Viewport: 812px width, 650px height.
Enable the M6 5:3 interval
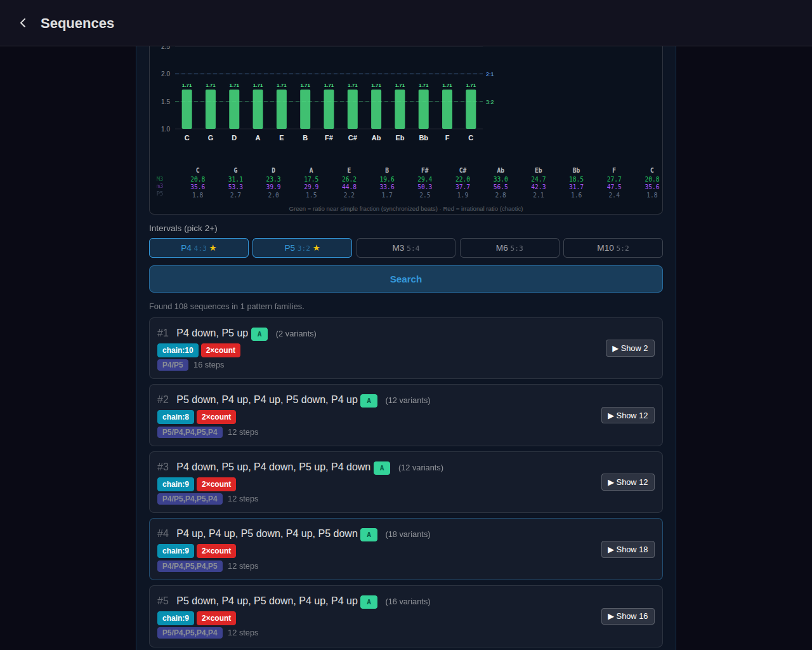509,248
